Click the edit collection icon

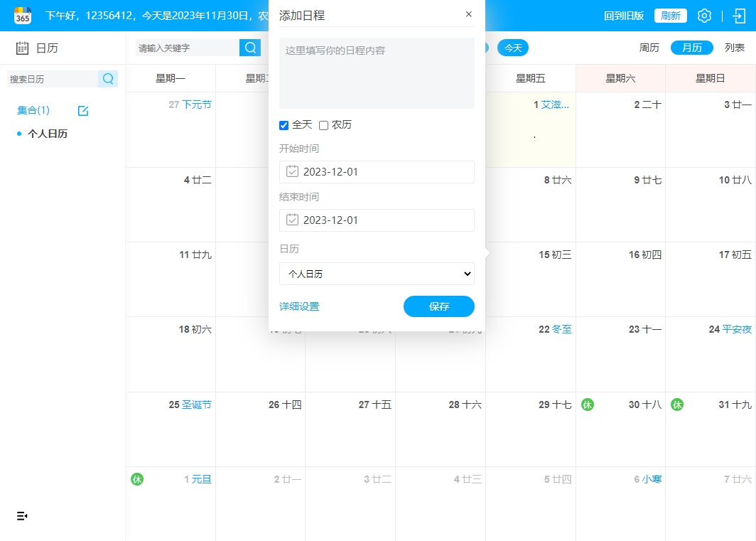point(83,110)
